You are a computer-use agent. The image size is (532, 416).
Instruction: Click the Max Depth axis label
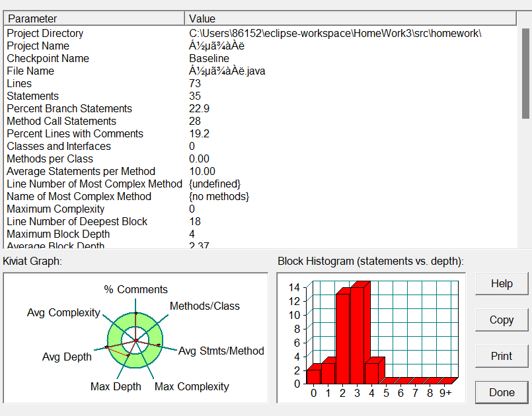tap(116, 386)
